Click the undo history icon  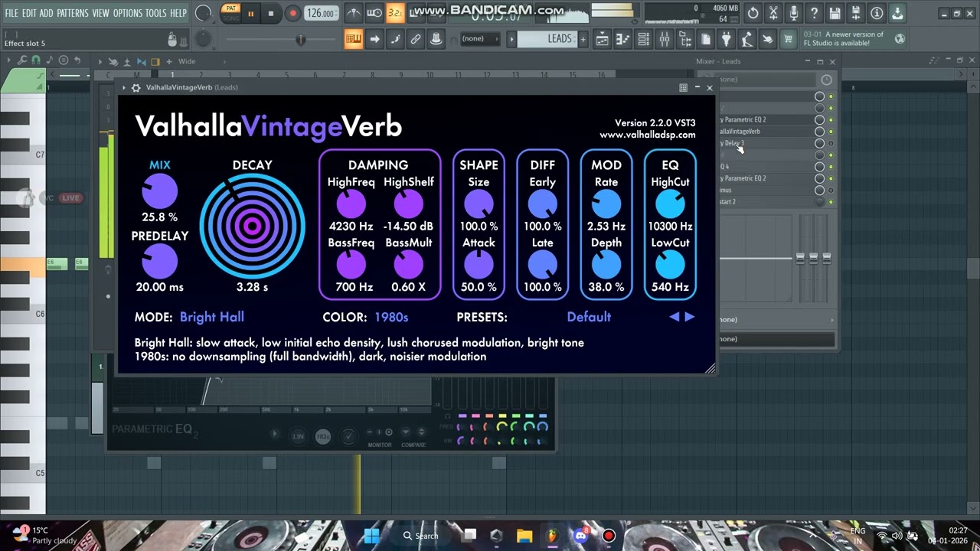(753, 13)
